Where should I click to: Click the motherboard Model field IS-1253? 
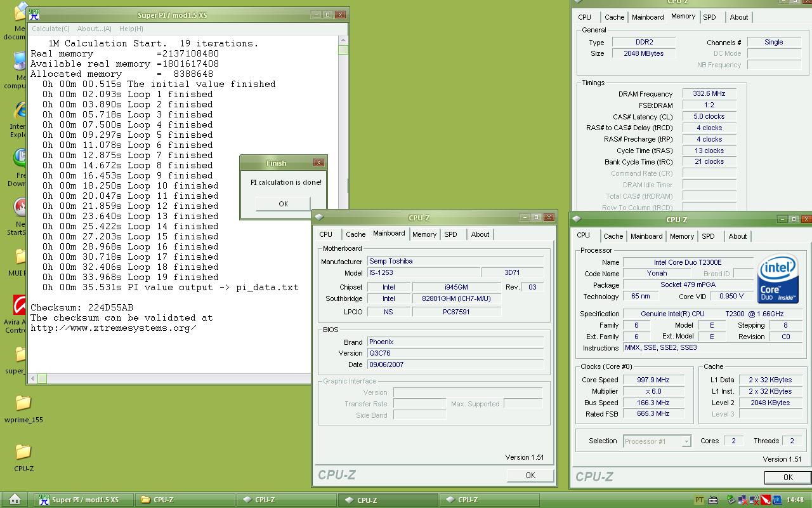click(x=423, y=272)
